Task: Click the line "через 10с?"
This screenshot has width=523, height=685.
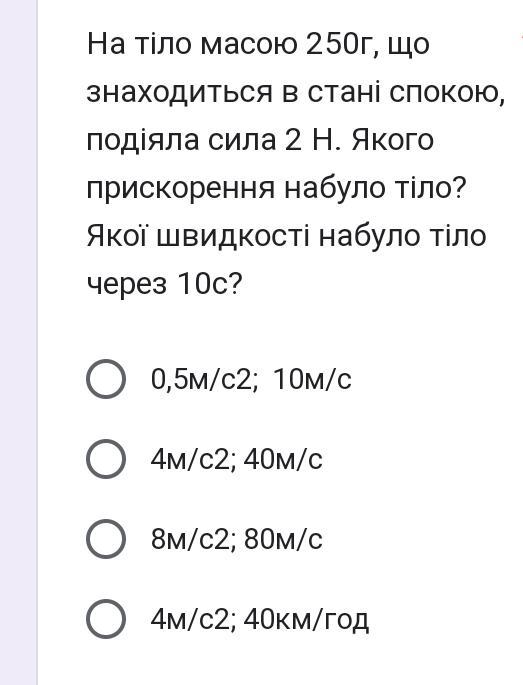Action: [x=164, y=284]
